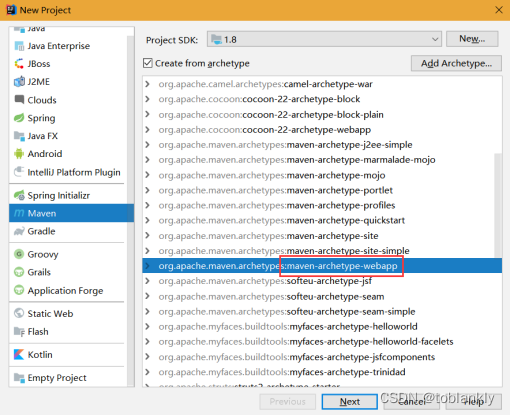Screen dimensions: 510x415
Task: Uncheck Create from archetype checkbox
Action: tap(148, 63)
